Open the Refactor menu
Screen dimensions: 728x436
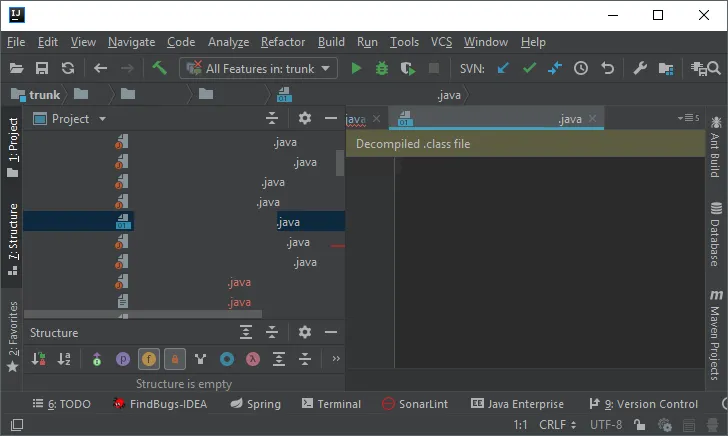(283, 42)
